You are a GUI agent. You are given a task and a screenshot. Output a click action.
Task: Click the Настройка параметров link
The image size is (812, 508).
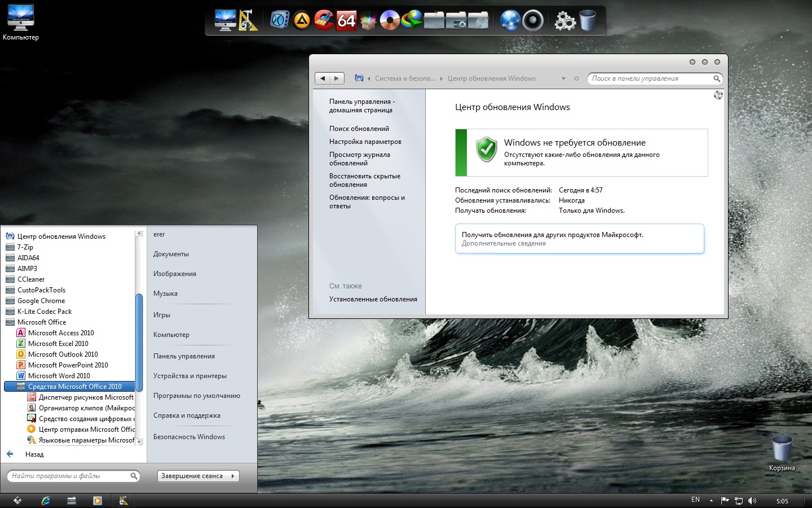(x=365, y=142)
